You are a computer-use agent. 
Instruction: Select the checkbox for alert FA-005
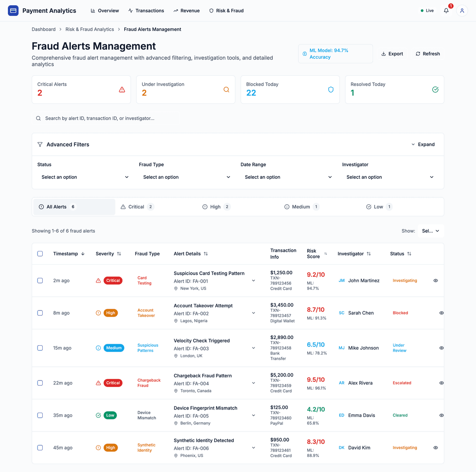(40, 415)
